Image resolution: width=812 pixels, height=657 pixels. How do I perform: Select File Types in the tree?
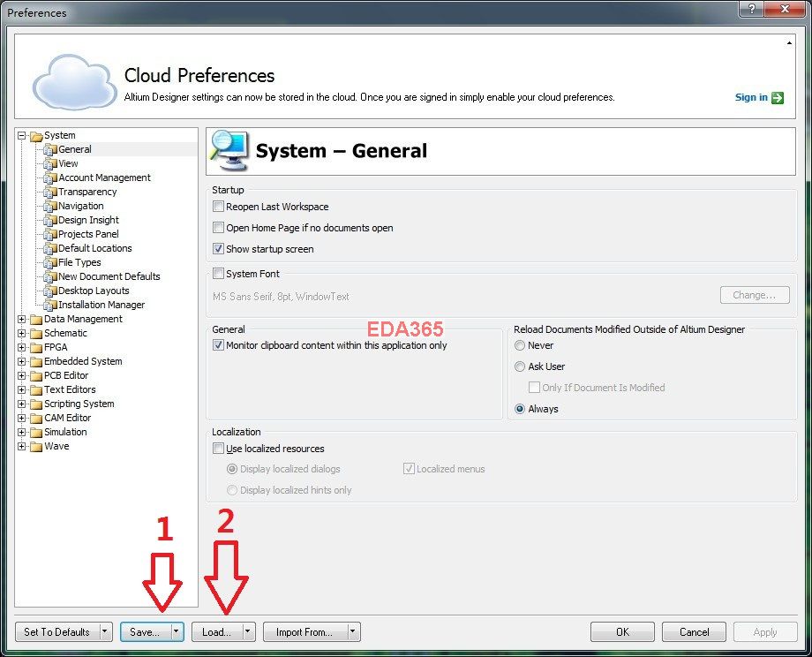(x=79, y=262)
